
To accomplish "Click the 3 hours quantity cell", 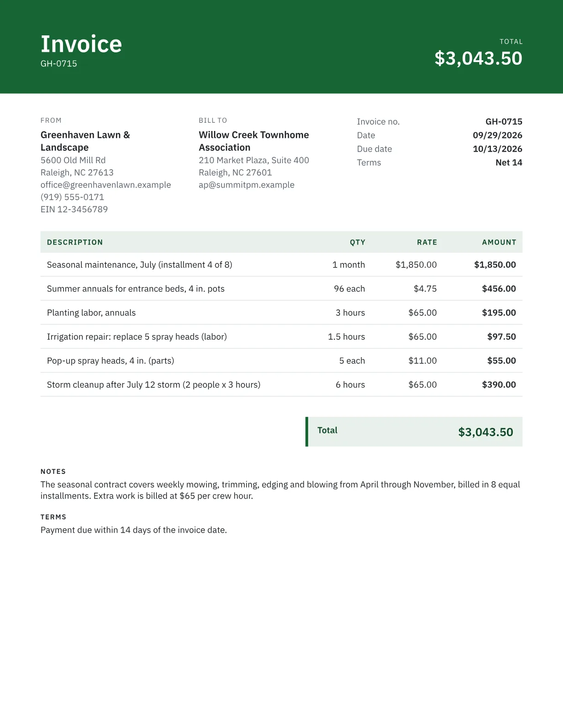I will click(x=350, y=313).
